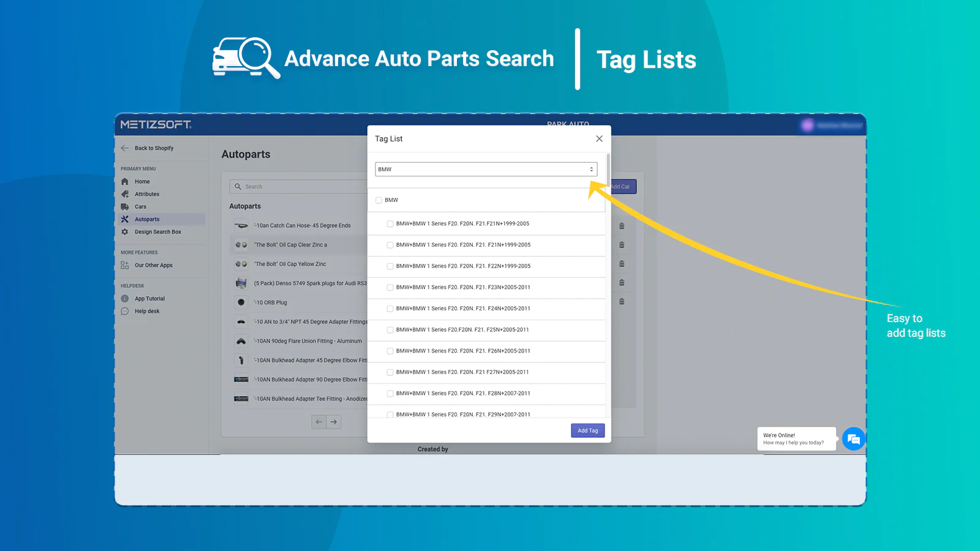
Task: Check tag ending F22N+1999-2005
Action: pyautogui.click(x=390, y=266)
